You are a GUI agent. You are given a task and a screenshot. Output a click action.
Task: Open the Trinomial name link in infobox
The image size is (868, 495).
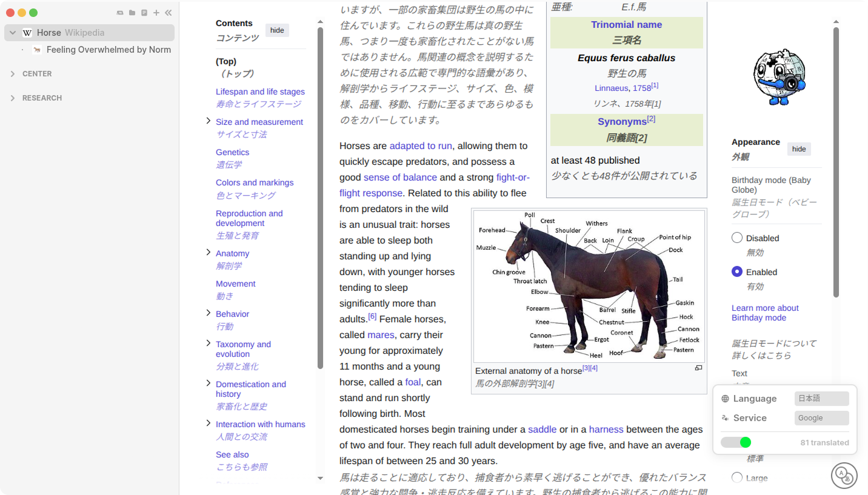click(x=626, y=25)
